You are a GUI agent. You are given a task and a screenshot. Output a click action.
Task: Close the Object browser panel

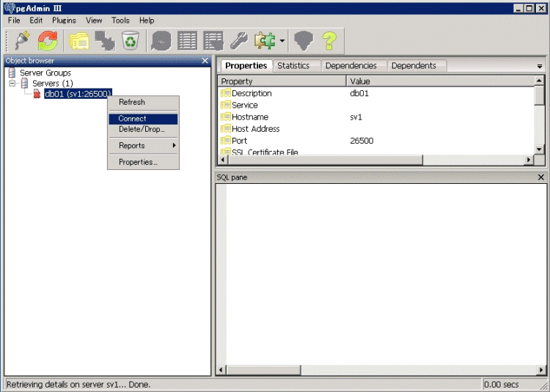(205, 61)
